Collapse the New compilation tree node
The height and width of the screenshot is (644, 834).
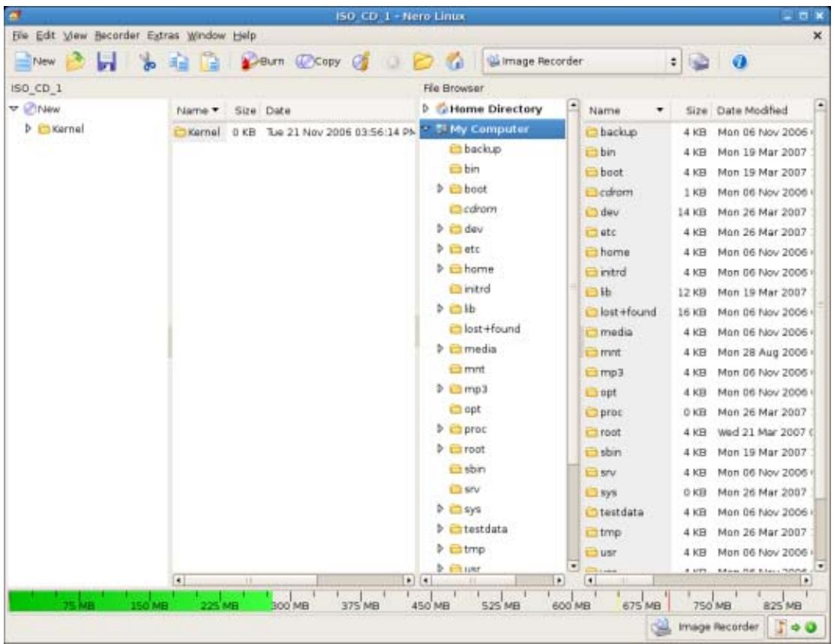(14, 109)
